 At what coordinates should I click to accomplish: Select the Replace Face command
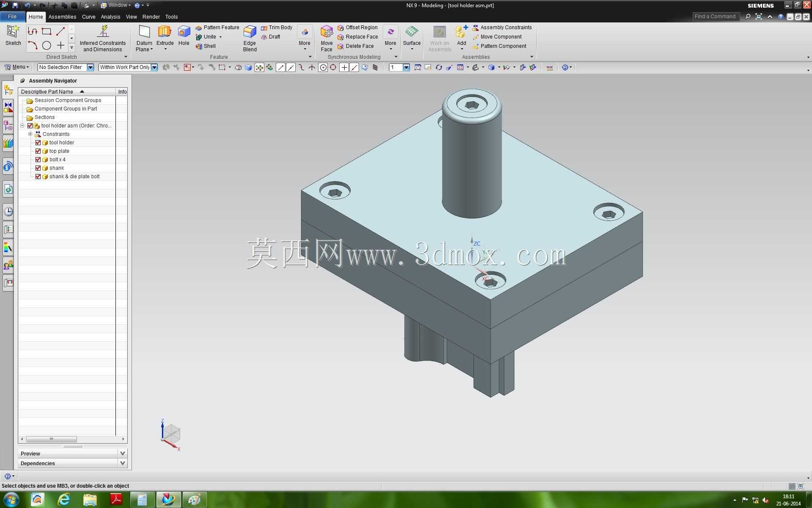tap(358, 37)
